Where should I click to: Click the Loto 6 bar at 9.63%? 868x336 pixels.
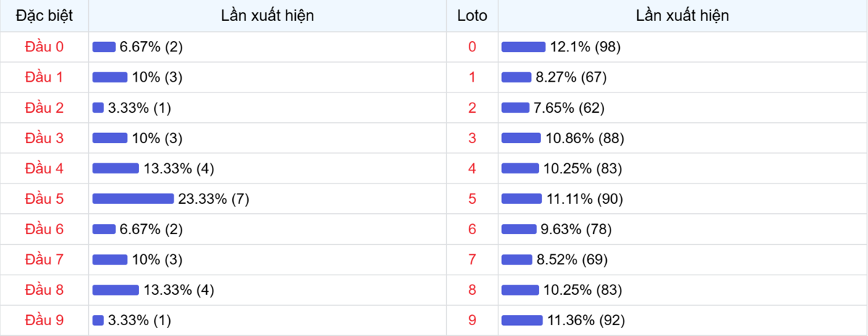(x=519, y=229)
